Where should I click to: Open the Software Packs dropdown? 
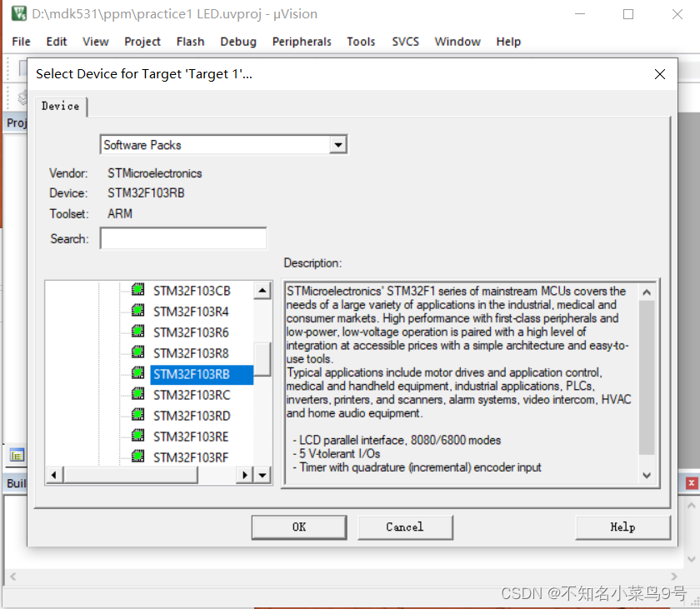338,145
